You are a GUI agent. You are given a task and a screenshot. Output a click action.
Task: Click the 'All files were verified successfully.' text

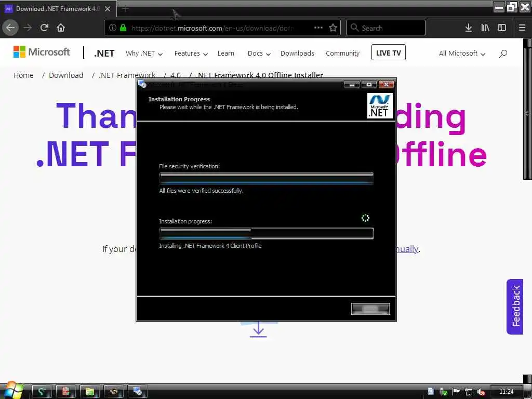tap(201, 191)
